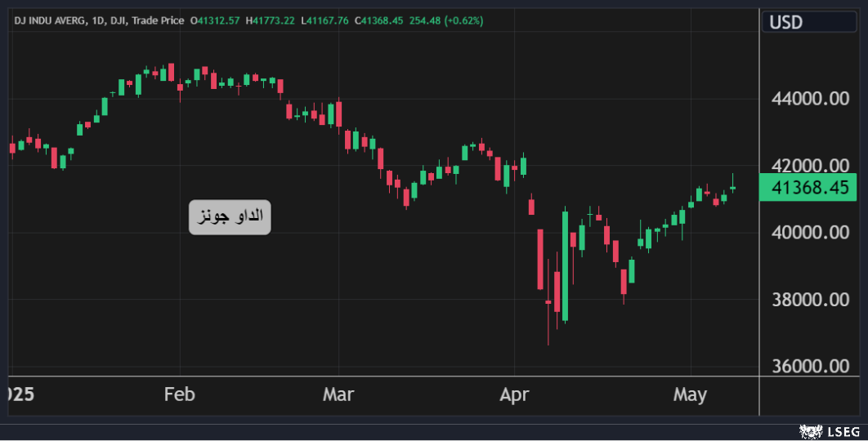Click the 38000.00 price axis label
The height and width of the screenshot is (441, 868).
pyautogui.click(x=811, y=300)
